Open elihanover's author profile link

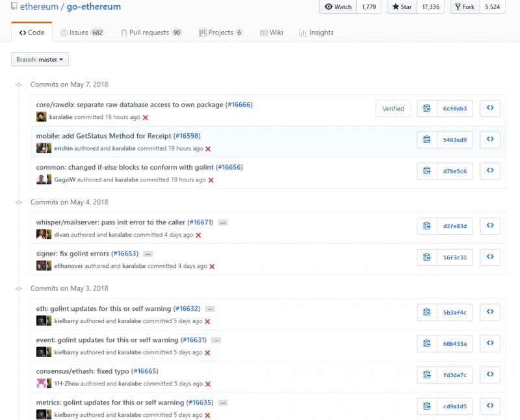69,266
